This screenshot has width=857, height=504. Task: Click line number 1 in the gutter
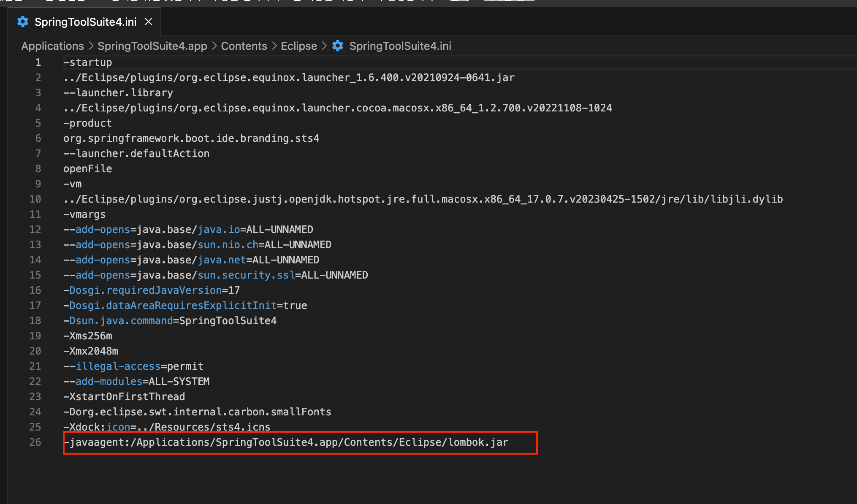[38, 62]
